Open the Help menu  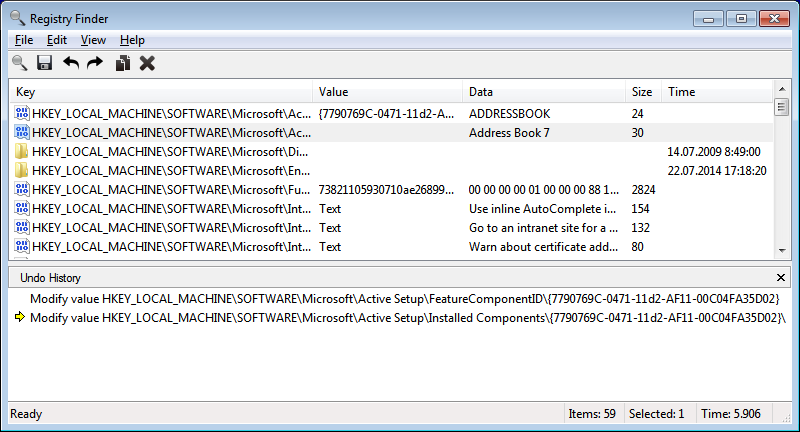pyautogui.click(x=132, y=40)
